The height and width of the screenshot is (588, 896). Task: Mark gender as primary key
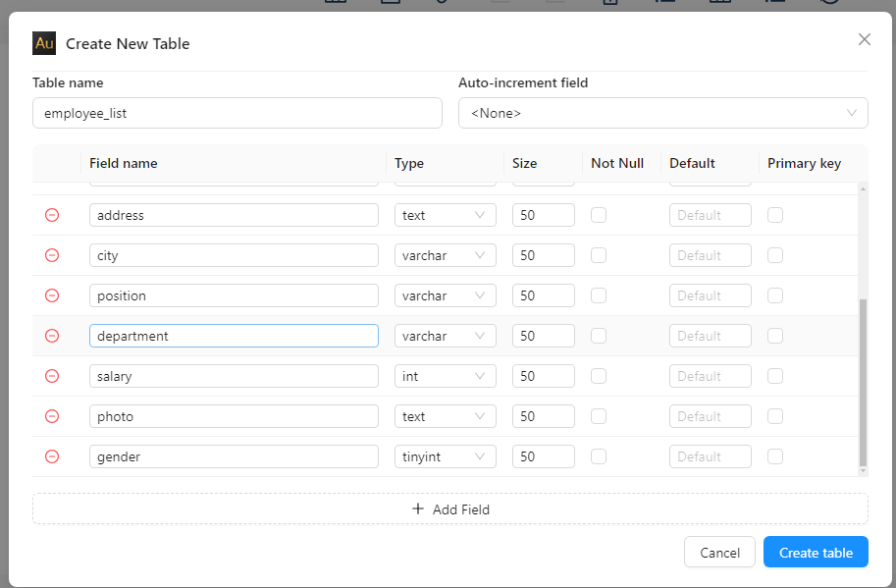[x=775, y=456]
